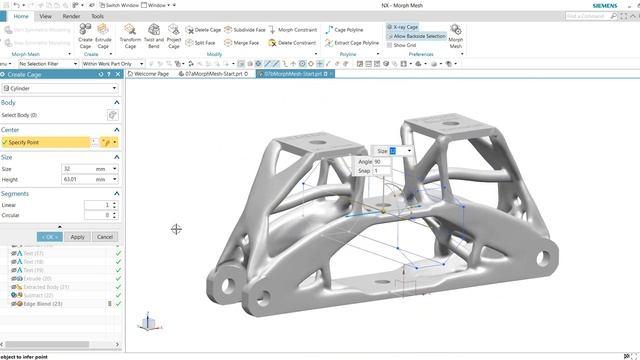The width and height of the screenshot is (640, 360).
Task: Click the Delete Cage command
Action: pos(203,30)
